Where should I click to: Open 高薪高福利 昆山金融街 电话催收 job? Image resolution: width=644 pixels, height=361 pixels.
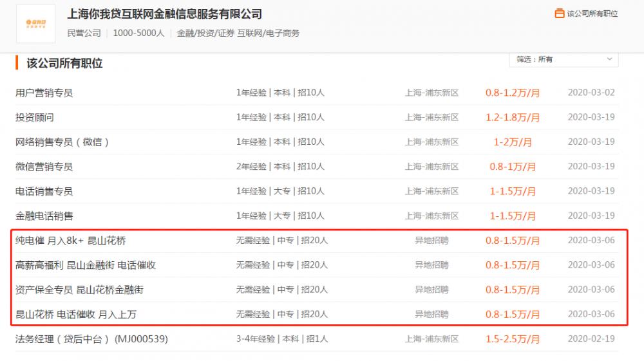[x=86, y=265]
